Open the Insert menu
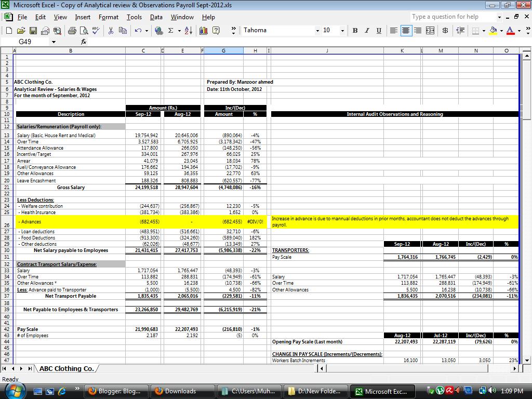532x399 pixels. coord(83,17)
